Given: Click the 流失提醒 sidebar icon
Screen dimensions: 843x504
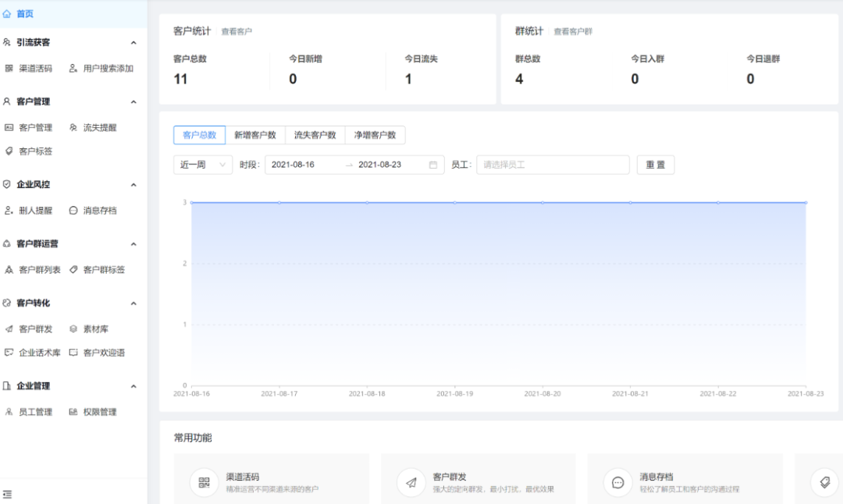Looking at the screenshot, I should point(73,127).
